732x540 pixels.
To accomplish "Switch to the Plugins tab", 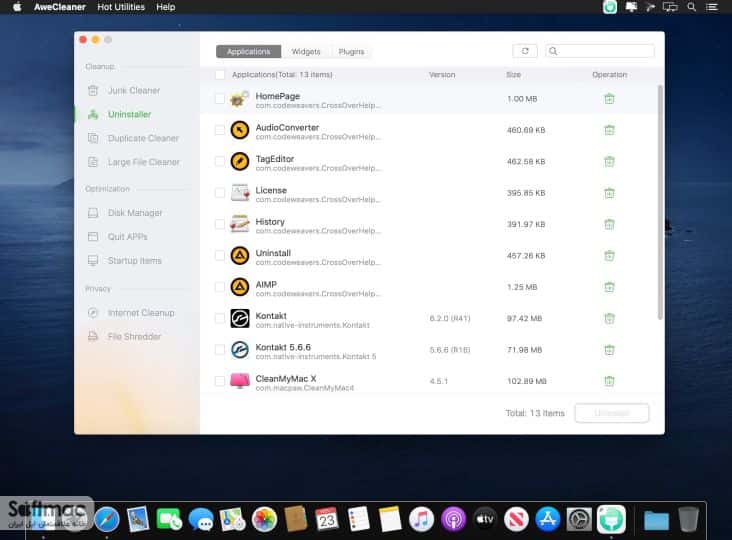I will 351,51.
